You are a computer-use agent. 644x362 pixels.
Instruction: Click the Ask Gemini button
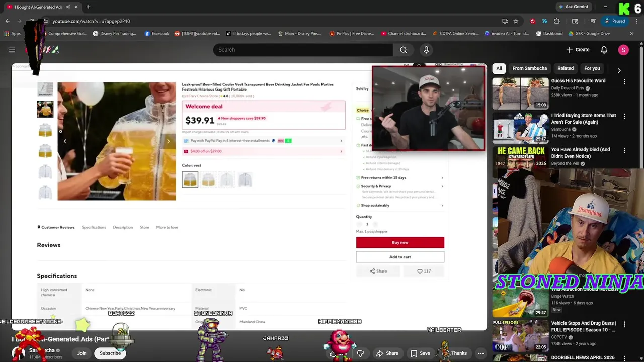coord(573,7)
